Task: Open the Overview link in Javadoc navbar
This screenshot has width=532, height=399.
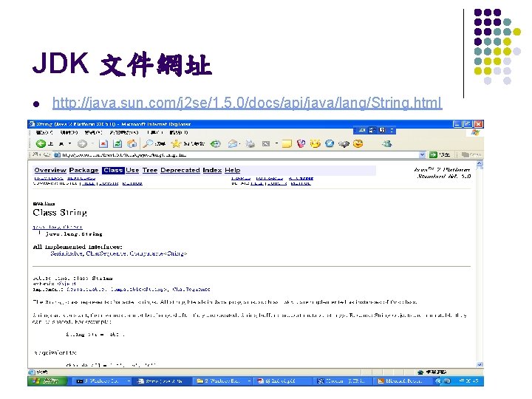Action: [50, 171]
